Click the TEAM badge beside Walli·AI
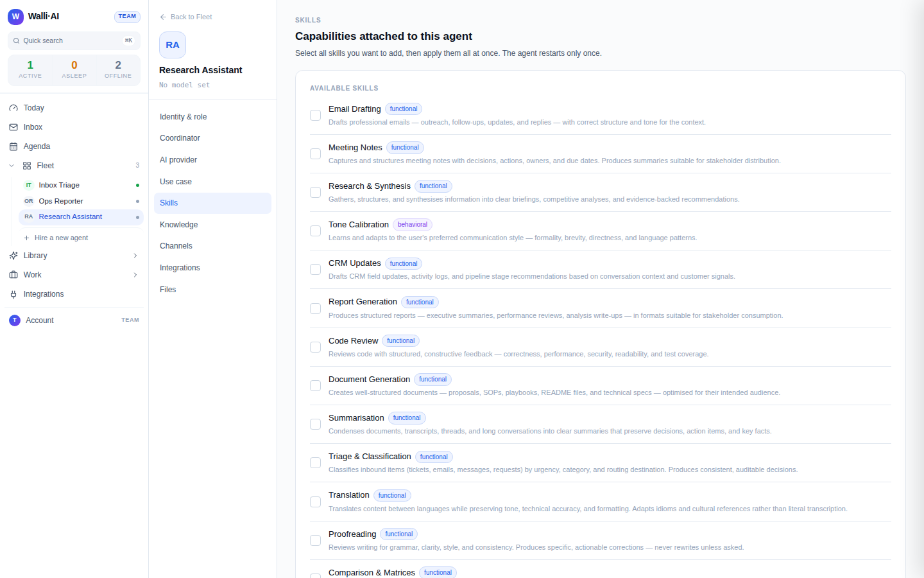The image size is (924, 578). pyautogui.click(x=127, y=17)
